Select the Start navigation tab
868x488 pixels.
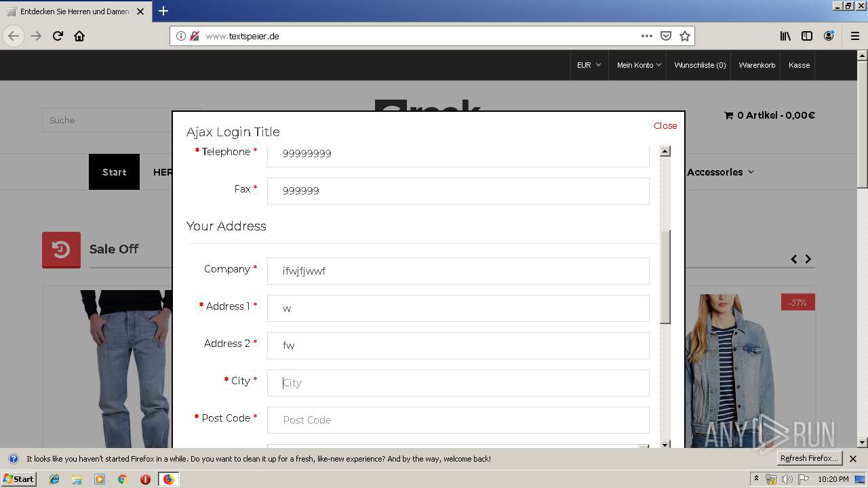[114, 172]
